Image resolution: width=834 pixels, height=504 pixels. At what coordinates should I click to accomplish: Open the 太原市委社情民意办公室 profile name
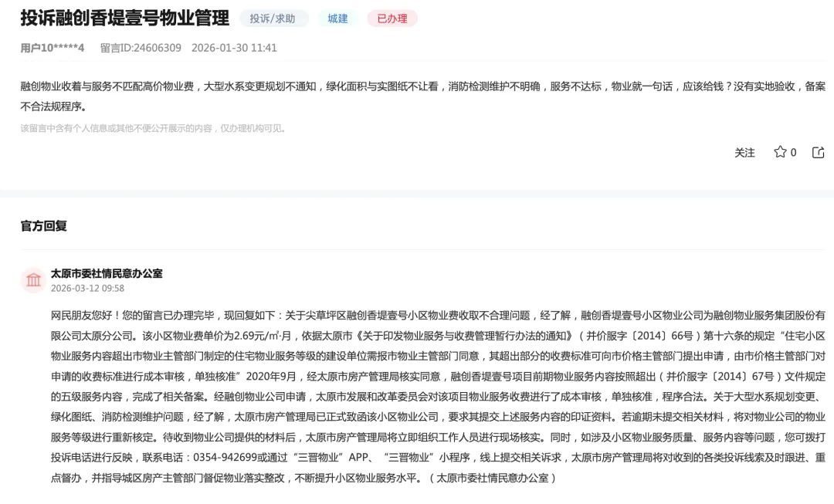tap(107, 273)
